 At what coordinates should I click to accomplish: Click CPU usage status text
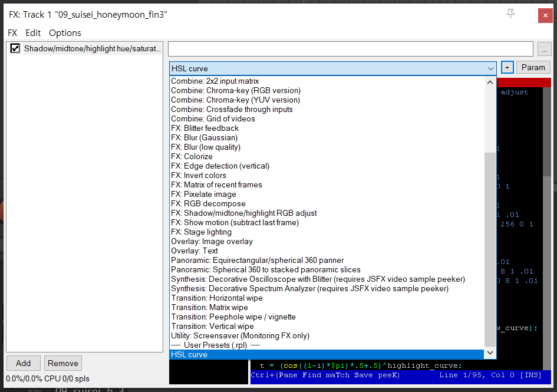48,379
